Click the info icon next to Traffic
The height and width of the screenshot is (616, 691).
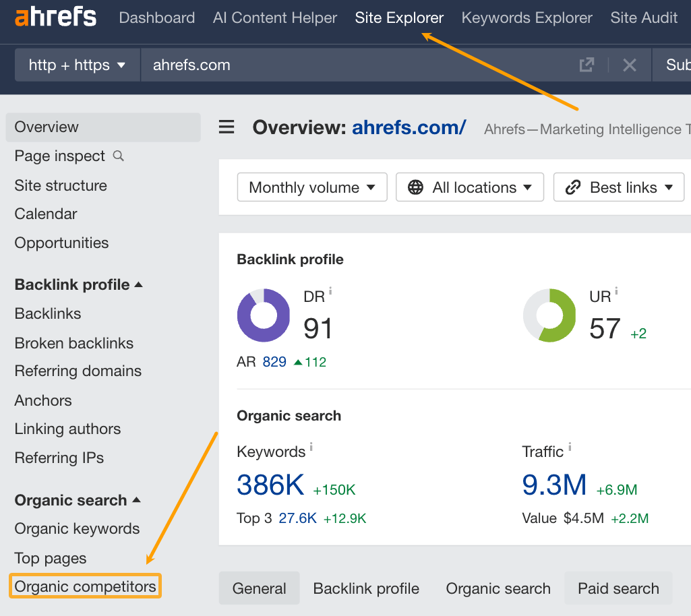click(570, 445)
